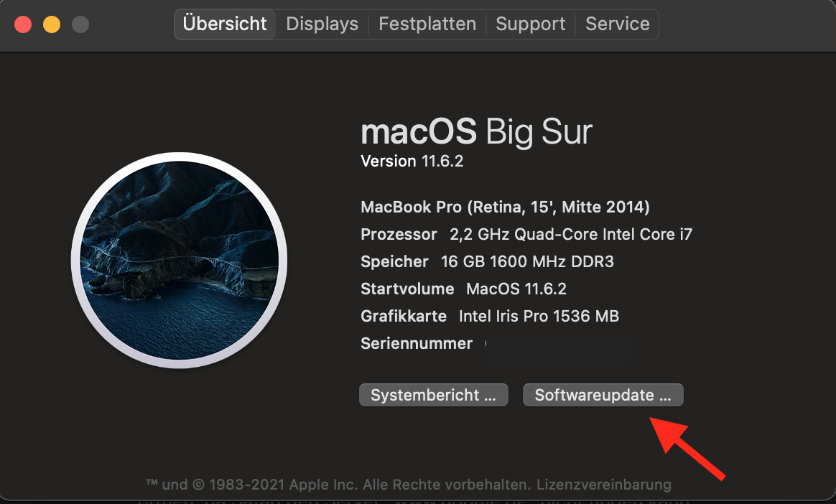Open the Systembericht report button
Screen dimensions: 836x504
433,395
